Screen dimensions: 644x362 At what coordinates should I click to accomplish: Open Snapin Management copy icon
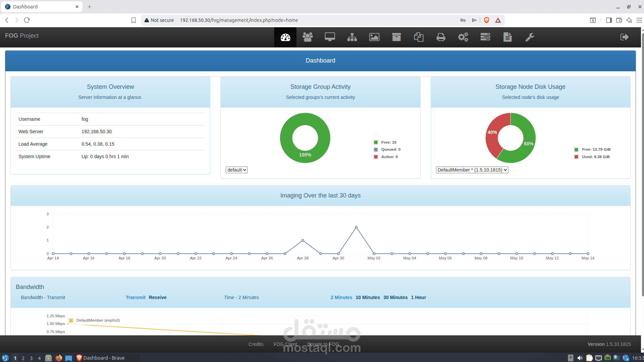[x=419, y=37]
